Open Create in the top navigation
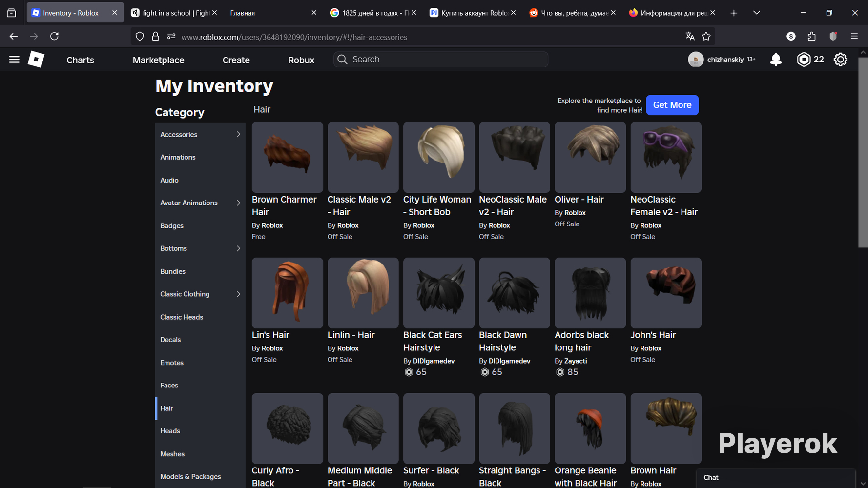Screen dimensions: 868x488 [x=236, y=60]
